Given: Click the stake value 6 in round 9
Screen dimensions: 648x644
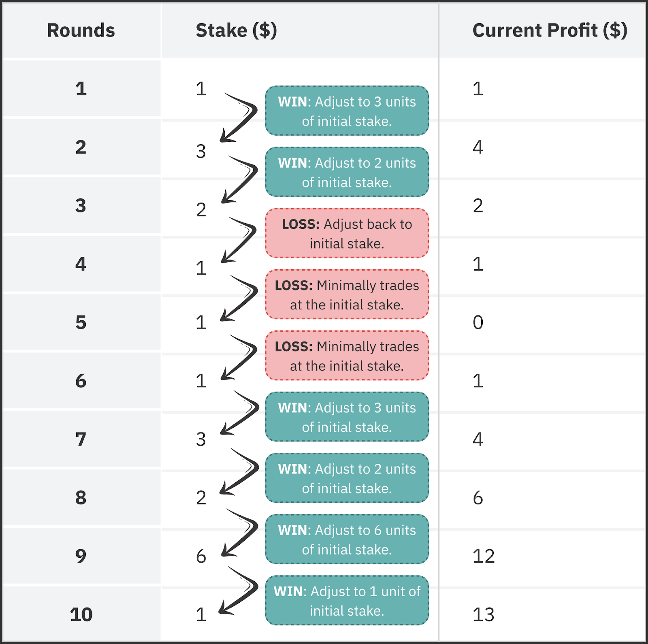Looking at the screenshot, I should (201, 556).
